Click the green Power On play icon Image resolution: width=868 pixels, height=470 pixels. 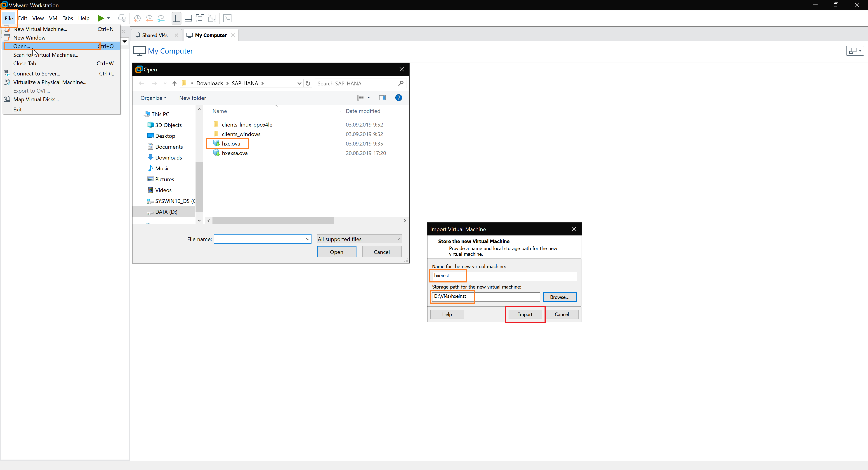100,18
